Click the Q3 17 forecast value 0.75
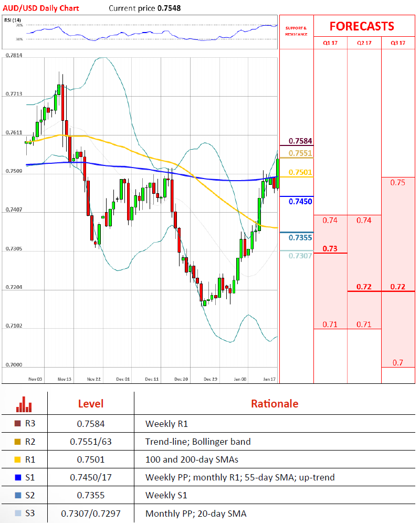420x523 pixels. click(397, 182)
